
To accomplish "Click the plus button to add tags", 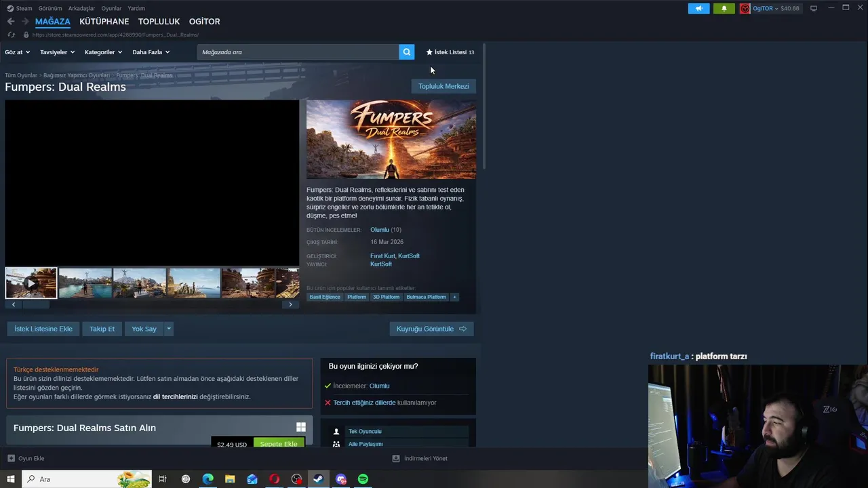I will (454, 297).
